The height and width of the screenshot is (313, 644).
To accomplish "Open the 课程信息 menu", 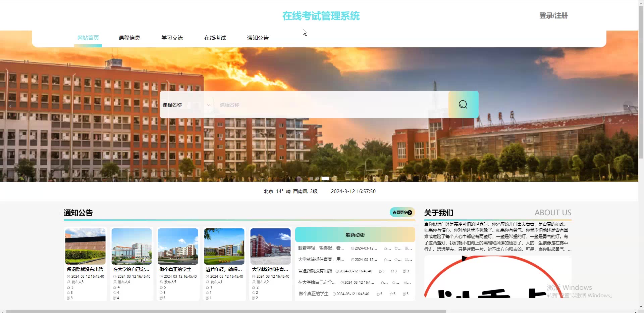I will click(x=129, y=38).
